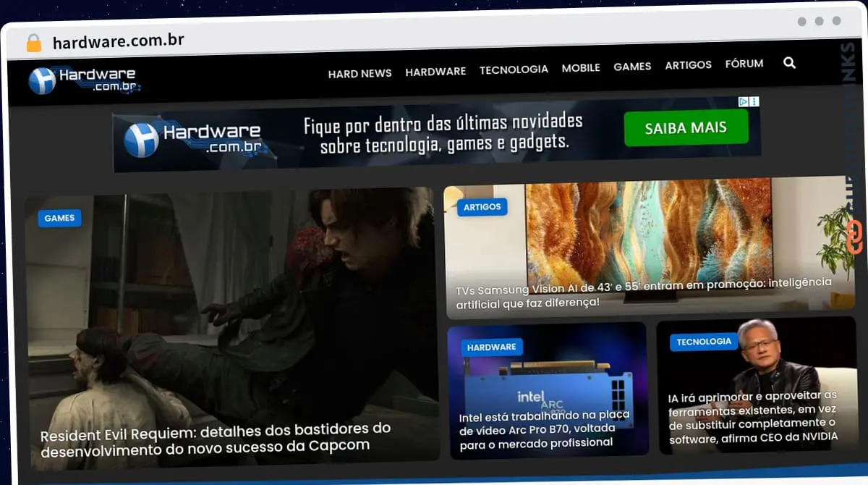The image size is (868, 485).
Task: Open the search magnifier icon
Action: tap(789, 63)
